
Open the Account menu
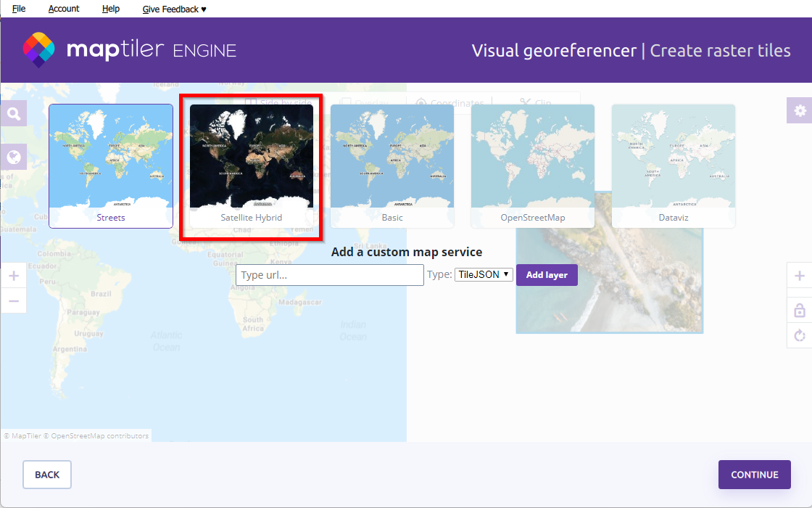[x=64, y=9]
